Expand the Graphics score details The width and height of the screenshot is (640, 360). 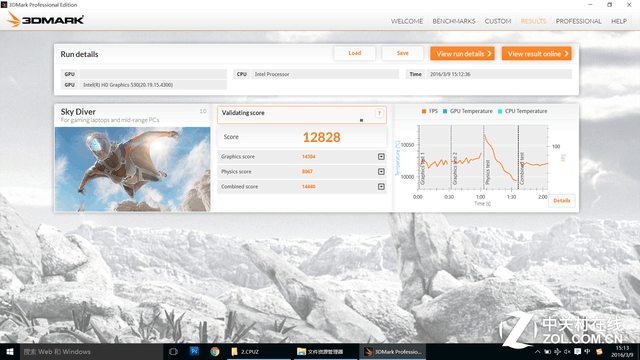381,157
